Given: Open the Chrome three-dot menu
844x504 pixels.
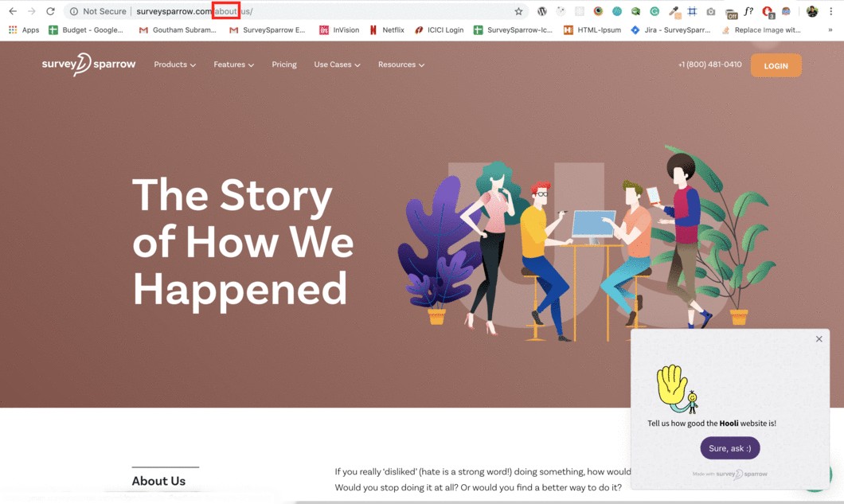Looking at the screenshot, I should (x=831, y=11).
